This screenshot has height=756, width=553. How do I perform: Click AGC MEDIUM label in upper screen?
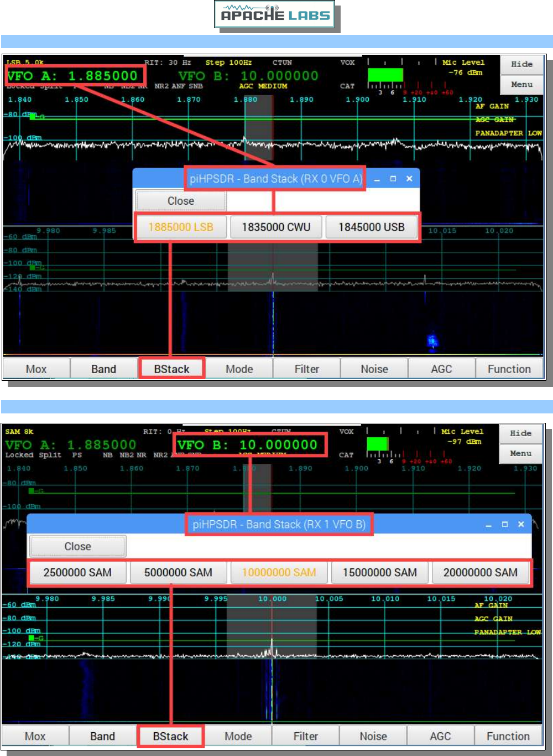coord(263,86)
